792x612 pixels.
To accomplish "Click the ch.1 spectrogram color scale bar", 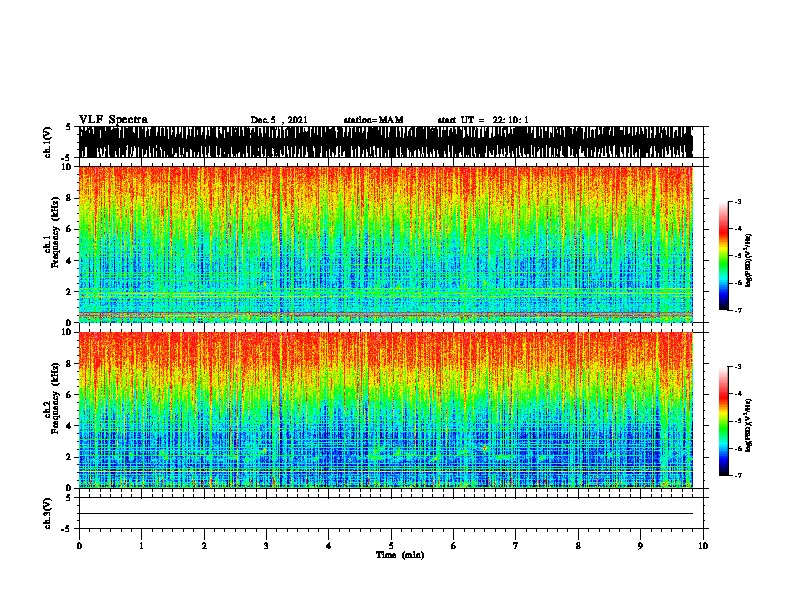I will [723, 256].
